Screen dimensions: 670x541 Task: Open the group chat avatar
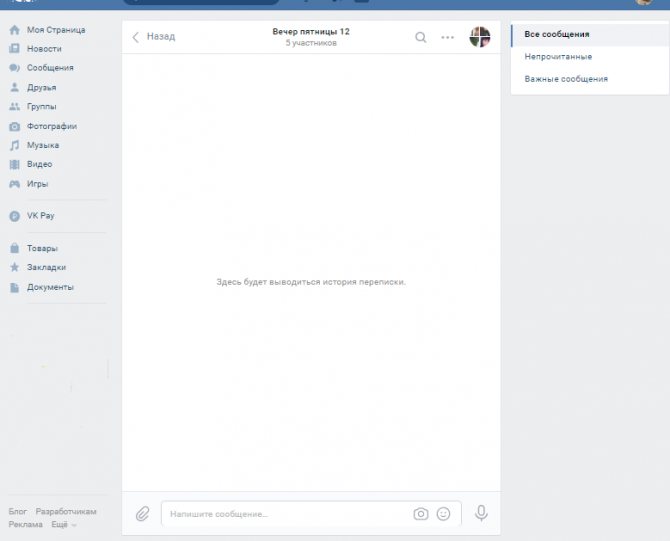point(480,37)
